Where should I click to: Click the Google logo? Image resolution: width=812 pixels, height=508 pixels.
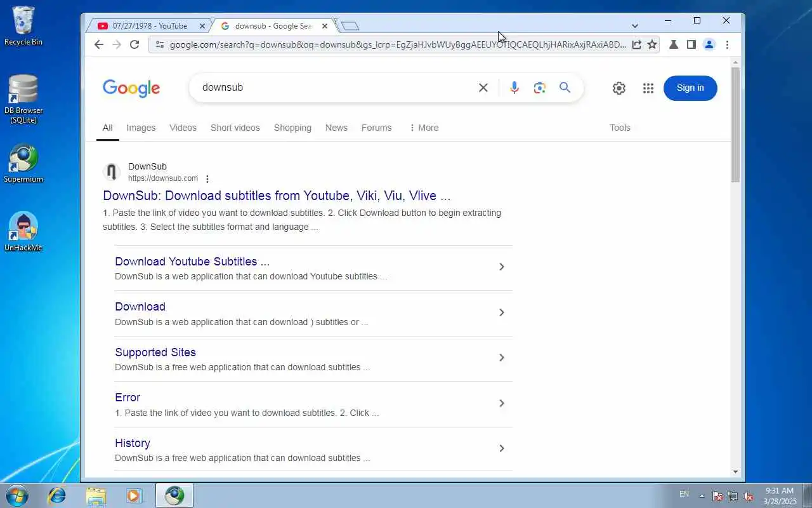131,88
